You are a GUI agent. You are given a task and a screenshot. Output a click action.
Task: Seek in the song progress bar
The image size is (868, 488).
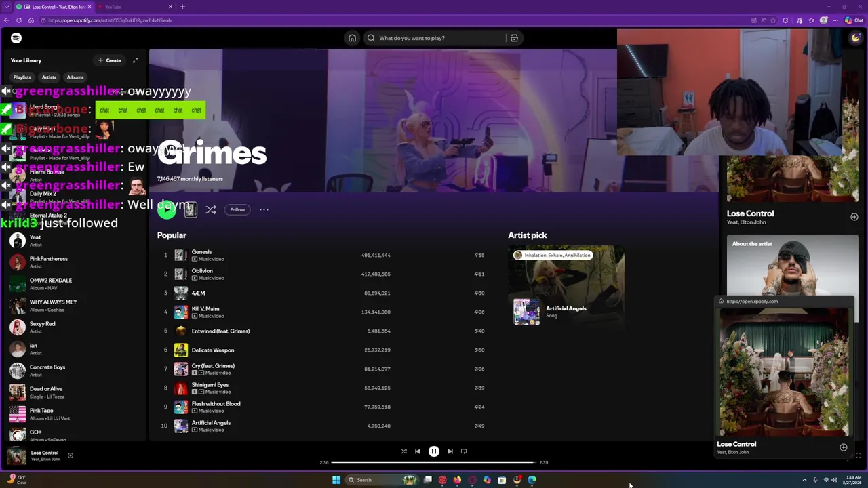(434, 462)
